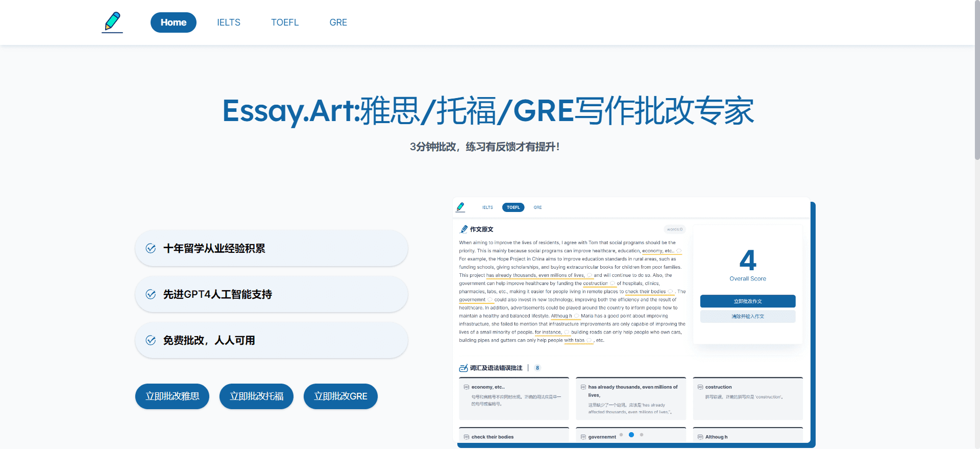Click error count badge 8
Screen dimensions: 980x449
[x=537, y=368]
